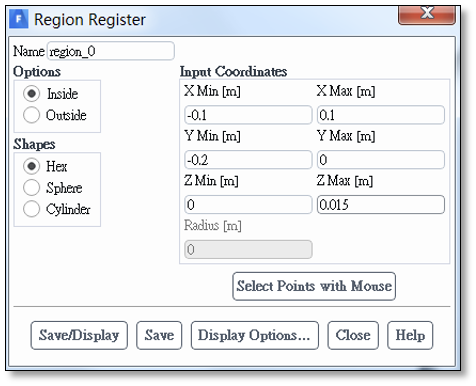
Task: Select the Outside option
Action: (32, 115)
